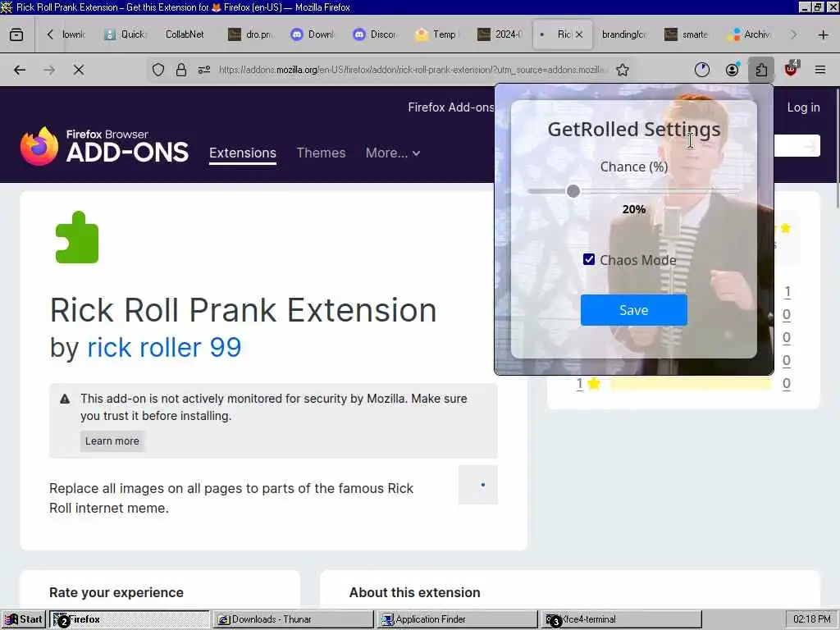Open the site permissions icon in URL bar
Image resolution: width=840 pixels, height=630 pixels.
pyautogui.click(x=204, y=71)
